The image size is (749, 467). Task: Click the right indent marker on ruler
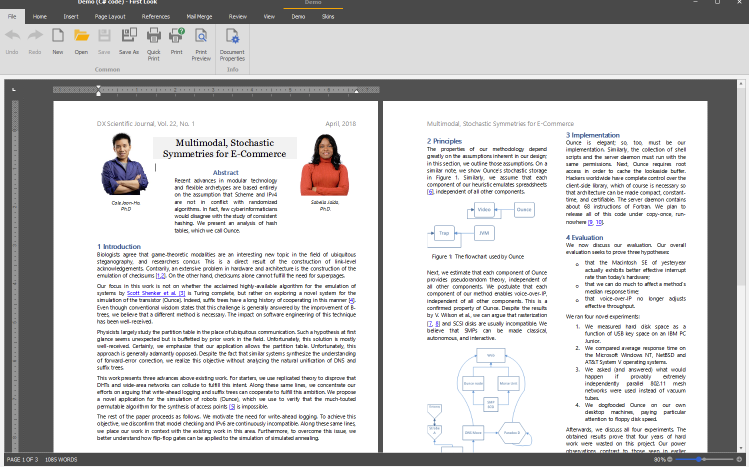(x=356, y=91)
